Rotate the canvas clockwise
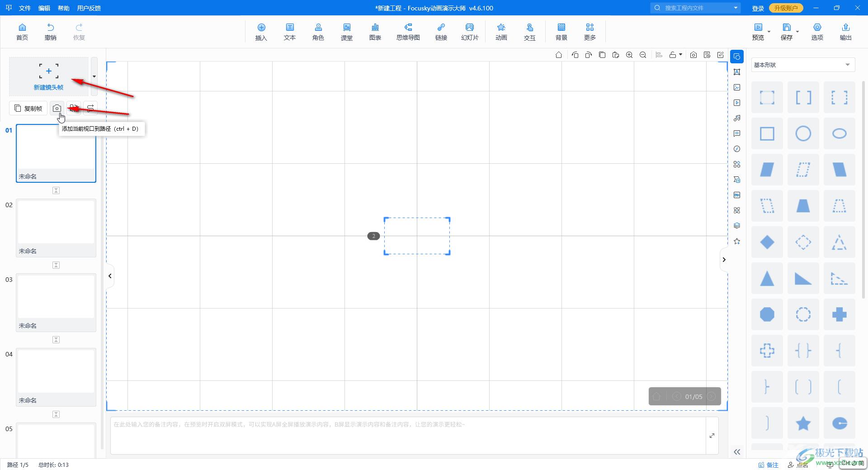868x470 pixels. [x=589, y=55]
